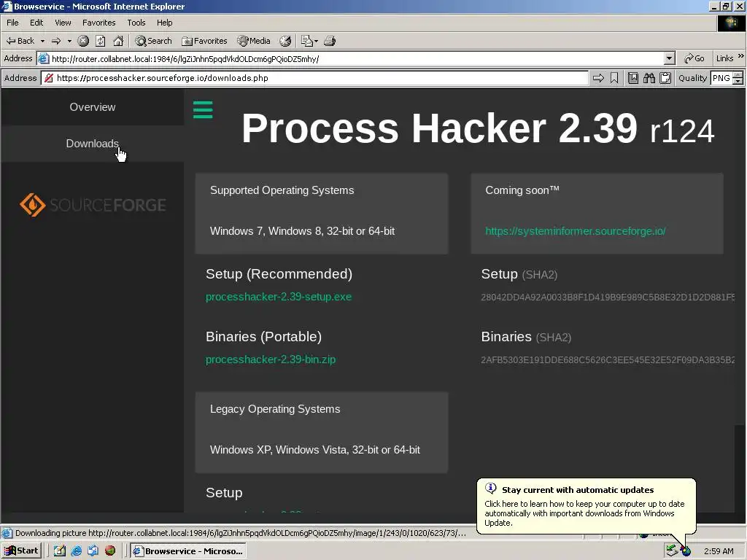The height and width of the screenshot is (560, 747).
Task: Click the automatic updates balloon notification
Action: click(586, 506)
